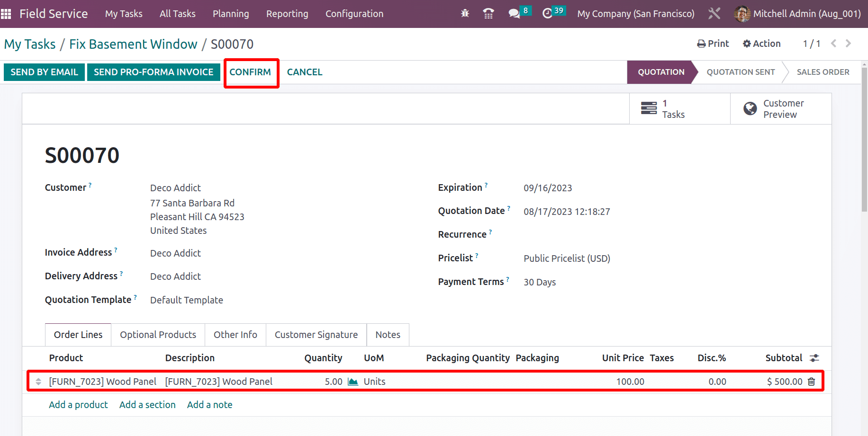This screenshot has width=868, height=436.
Task: Open the My Tasks menu
Action: 124,14
